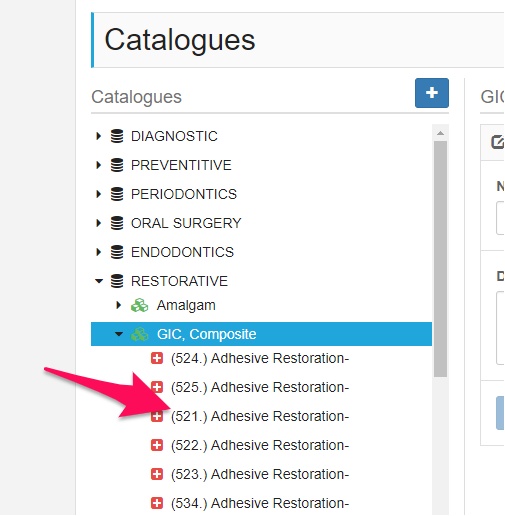Select the DIAGNOSTIC catalogue
This screenshot has width=505, height=516.
(x=174, y=136)
